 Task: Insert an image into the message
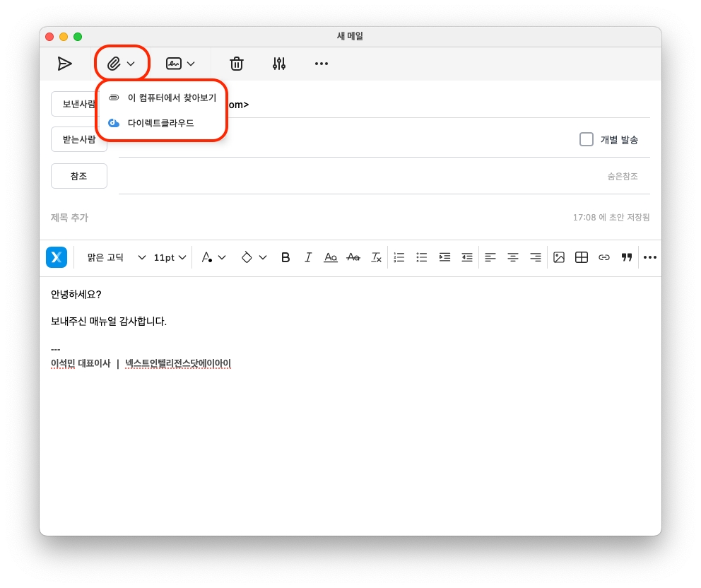pos(559,257)
